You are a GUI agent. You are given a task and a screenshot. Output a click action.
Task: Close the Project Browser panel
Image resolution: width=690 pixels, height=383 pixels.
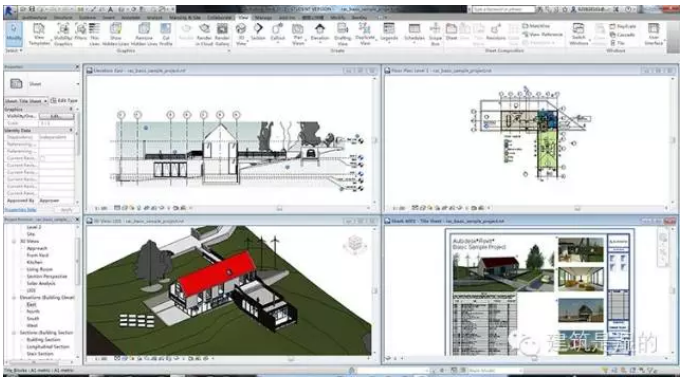pyautogui.click(x=77, y=219)
